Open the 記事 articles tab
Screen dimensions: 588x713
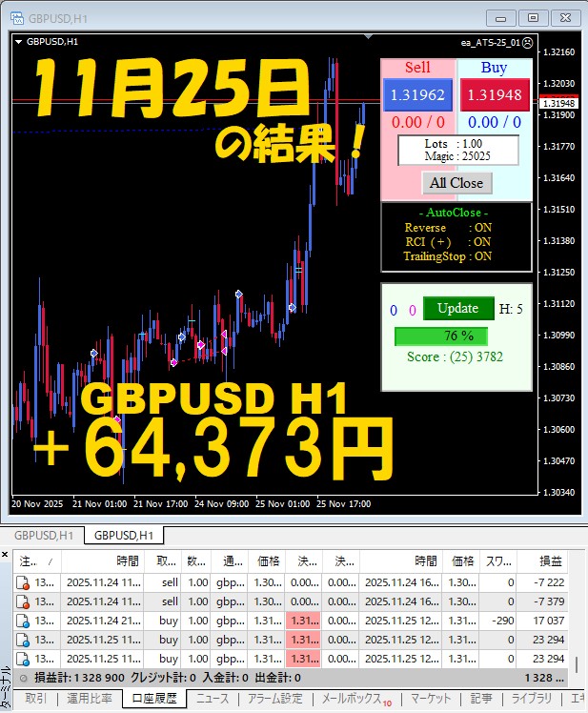[x=480, y=698]
